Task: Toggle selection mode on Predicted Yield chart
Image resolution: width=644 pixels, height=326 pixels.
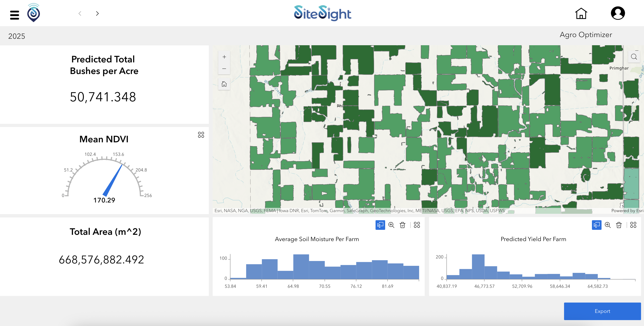Action: coord(597,225)
